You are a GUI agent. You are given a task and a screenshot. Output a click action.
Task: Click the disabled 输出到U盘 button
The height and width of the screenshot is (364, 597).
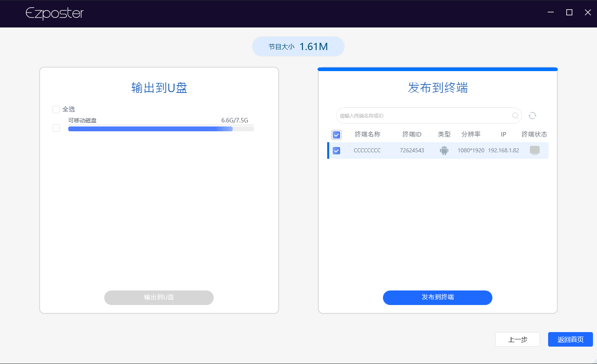[159, 298]
